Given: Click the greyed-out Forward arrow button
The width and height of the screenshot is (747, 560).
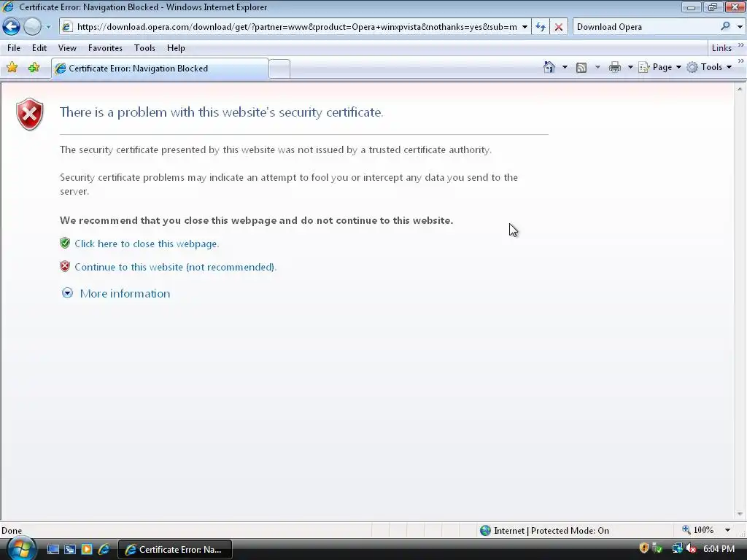Looking at the screenshot, I should (32, 27).
